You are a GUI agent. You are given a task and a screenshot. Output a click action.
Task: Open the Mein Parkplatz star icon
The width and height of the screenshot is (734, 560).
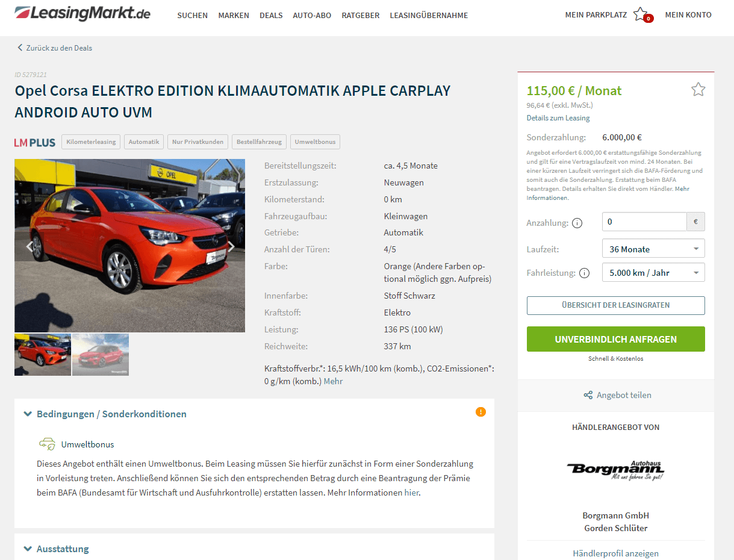coord(641,14)
